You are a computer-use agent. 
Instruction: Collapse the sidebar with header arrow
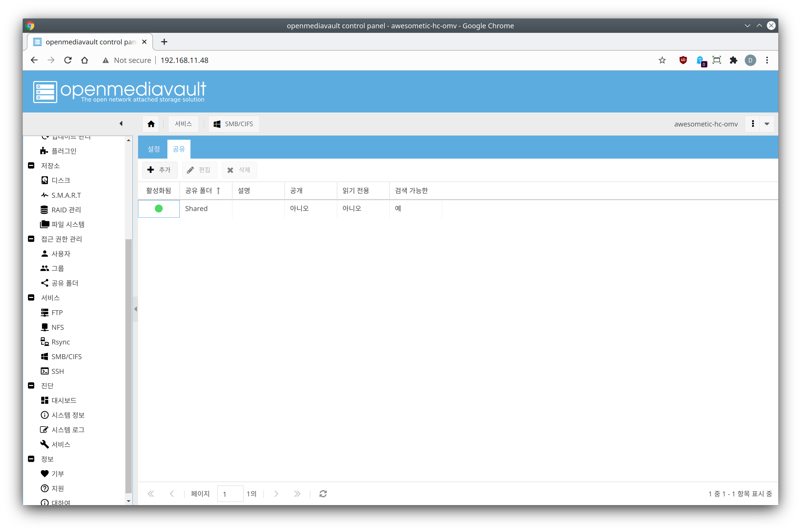(121, 124)
